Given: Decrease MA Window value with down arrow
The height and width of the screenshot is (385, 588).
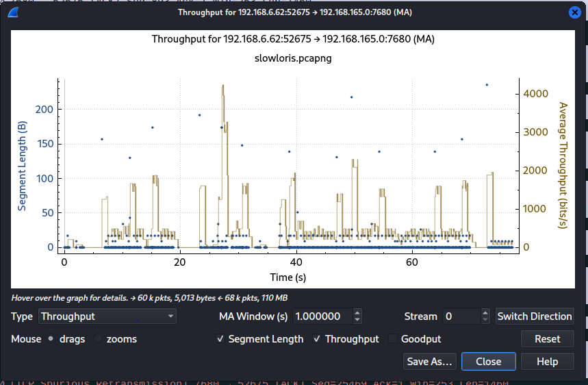Looking at the screenshot, I should 357,321.
